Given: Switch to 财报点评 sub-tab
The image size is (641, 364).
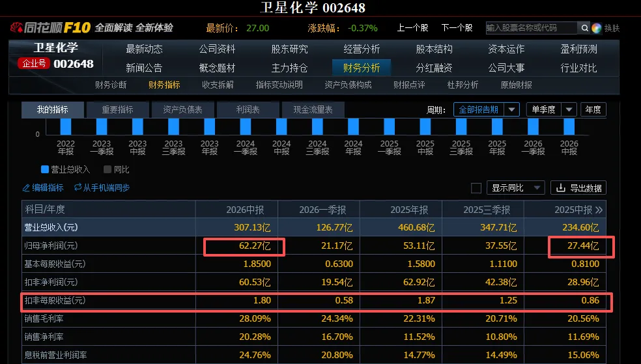Looking at the screenshot, I should tap(409, 85).
